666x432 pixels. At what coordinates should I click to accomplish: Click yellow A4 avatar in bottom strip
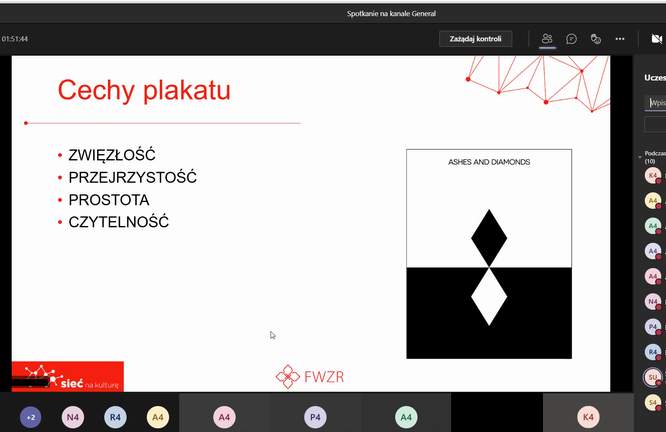(x=158, y=417)
